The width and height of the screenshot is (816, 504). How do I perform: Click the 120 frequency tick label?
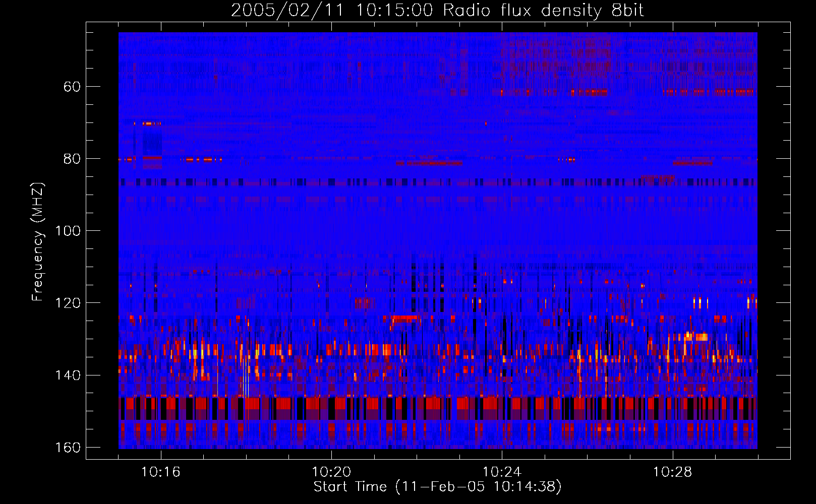coord(67,303)
